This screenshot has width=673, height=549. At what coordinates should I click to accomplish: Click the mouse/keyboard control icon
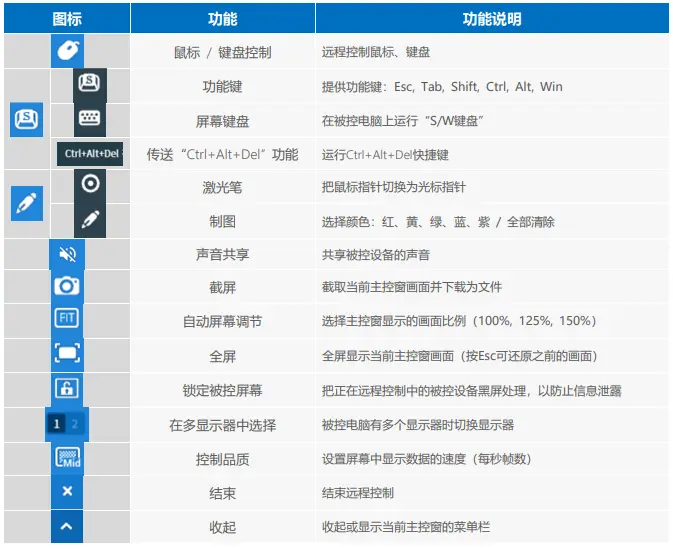click(67, 51)
